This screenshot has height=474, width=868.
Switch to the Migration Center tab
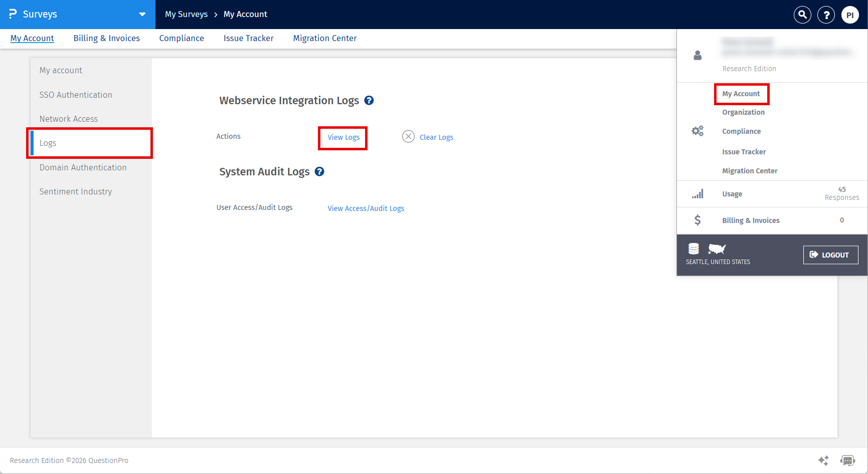pyautogui.click(x=324, y=38)
